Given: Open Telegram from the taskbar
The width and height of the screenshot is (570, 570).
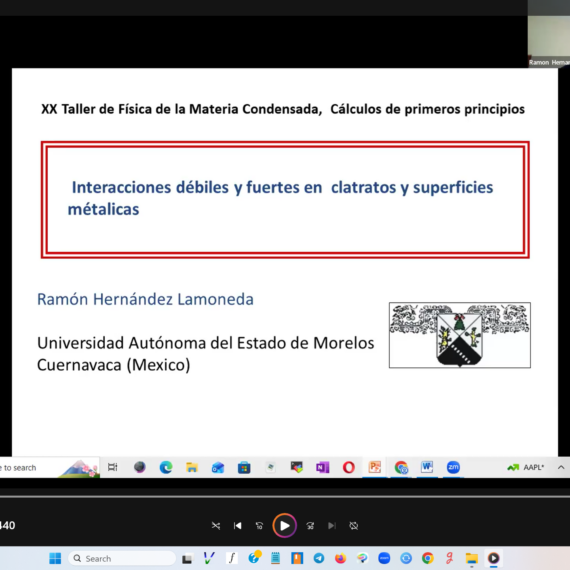Looking at the screenshot, I should pyautogui.click(x=319, y=558).
